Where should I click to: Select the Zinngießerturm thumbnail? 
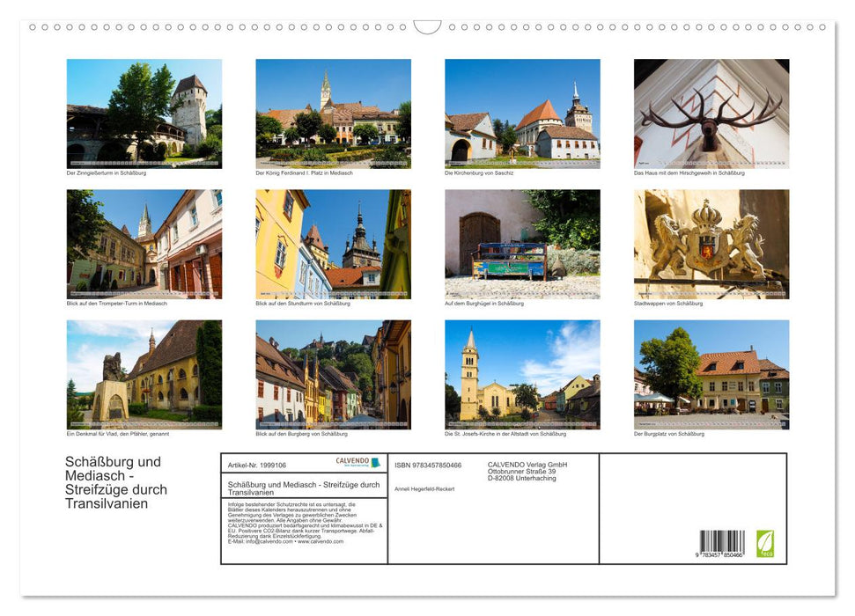(144, 114)
